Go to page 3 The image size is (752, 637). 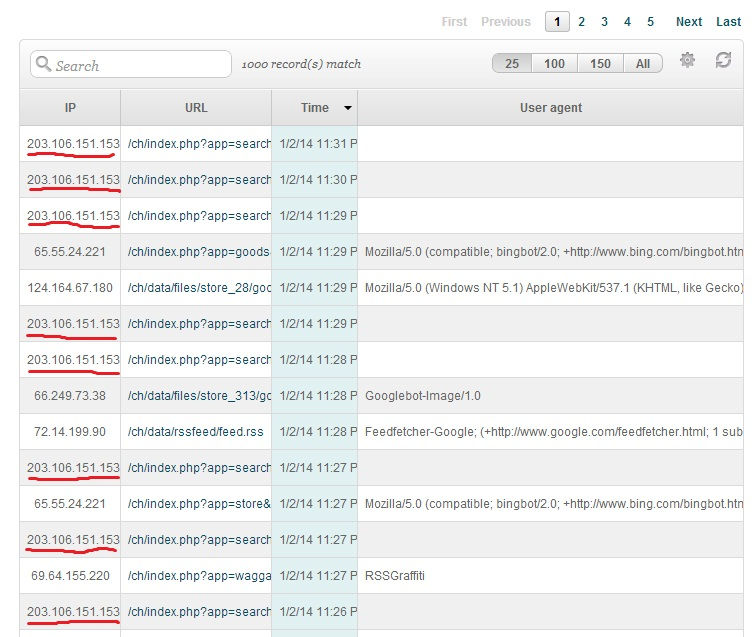pos(604,21)
